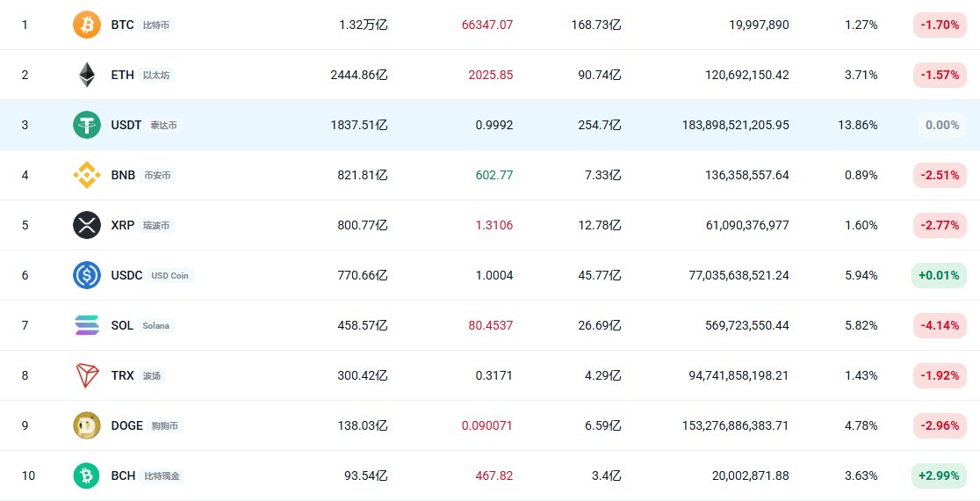Open the BTC ticker name link
The height and width of the screenshot is (501, 980).
122,25
